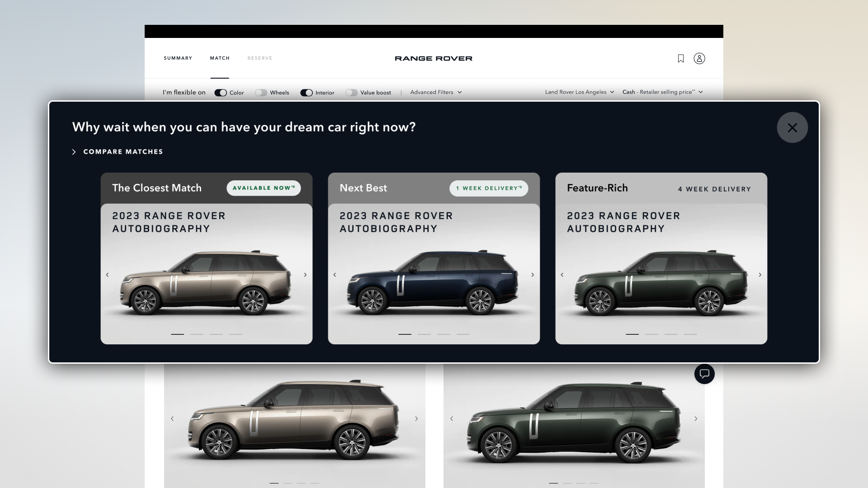The height and width of the screenshot is (488, 868).
Task: Click The Closest Match card heading
Action: pyautogui.click(x=157, y=188)
